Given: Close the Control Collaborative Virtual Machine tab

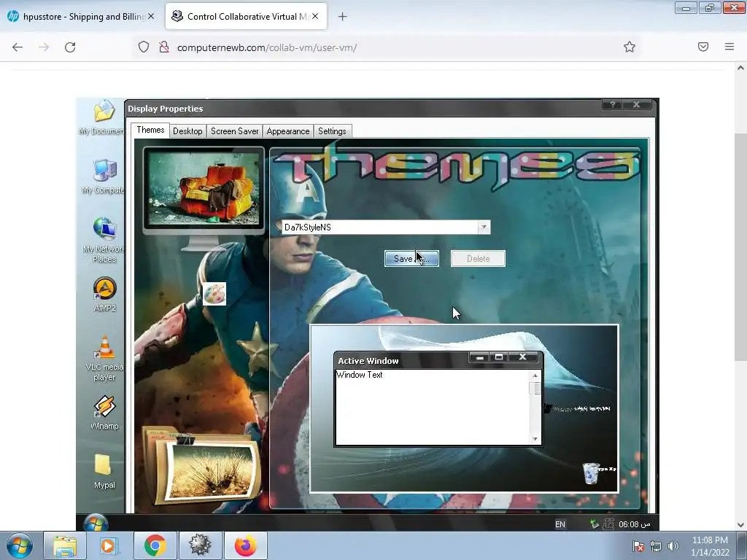Looking at the screenshot, I should [315, 16].
